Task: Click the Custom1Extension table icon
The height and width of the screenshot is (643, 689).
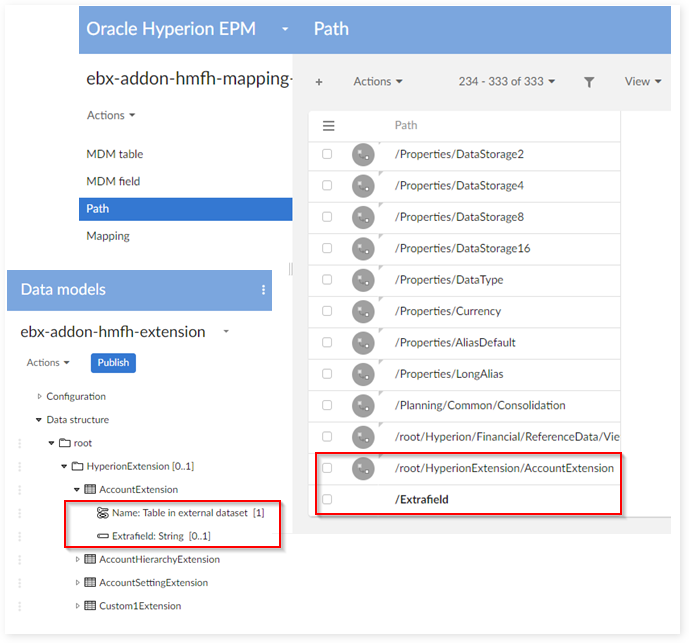Action: click(90, 606)
